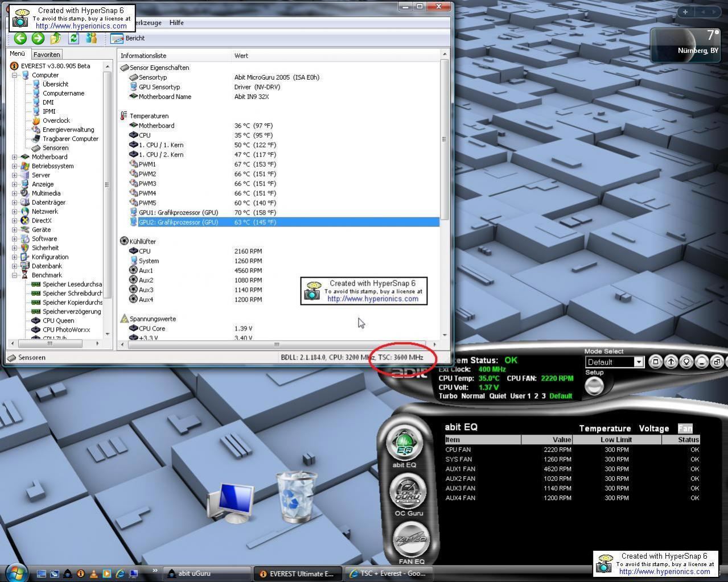
Task: Open the Nürnberg weather gadget
Action: (685, 44)
